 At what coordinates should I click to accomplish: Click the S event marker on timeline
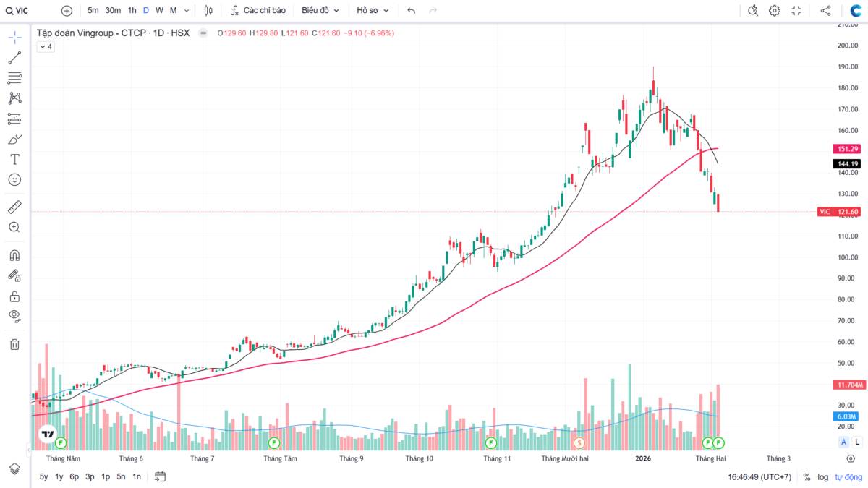(x=579, y=442)
